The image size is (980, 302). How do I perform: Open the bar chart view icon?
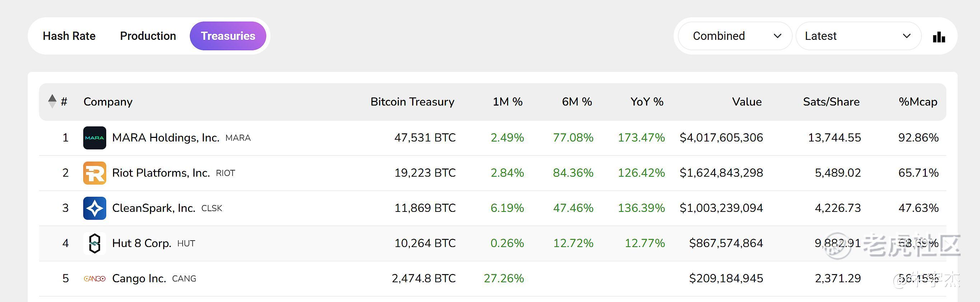938,37
